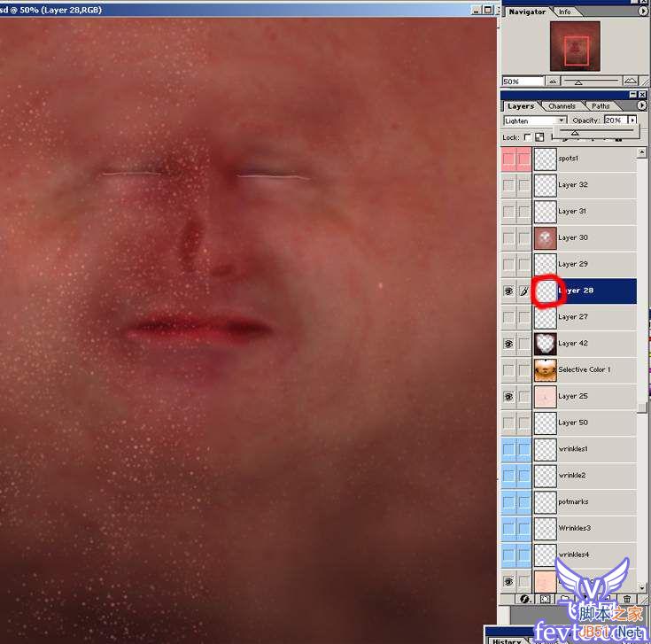Select the layer named Layer 31

(572, 212)
